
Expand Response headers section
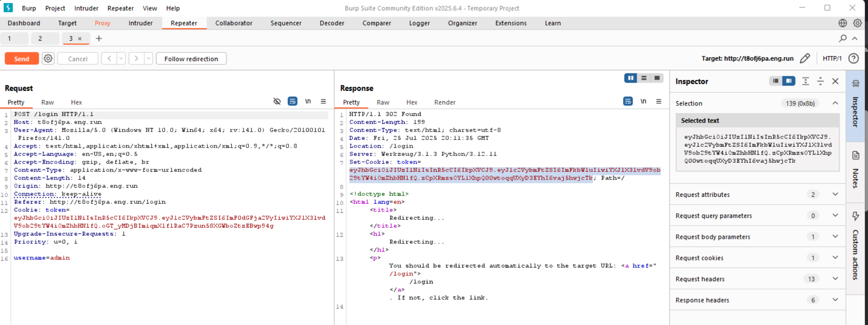tap(835, 299)
